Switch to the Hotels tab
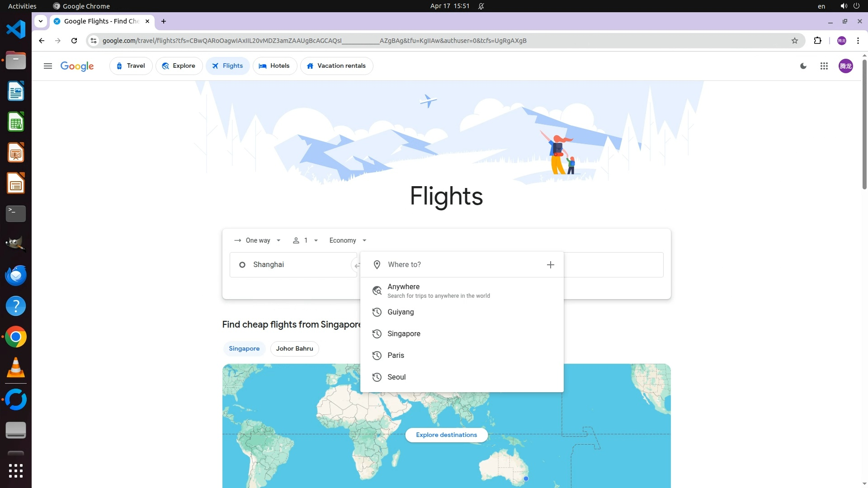 click(x=274, y=66)
